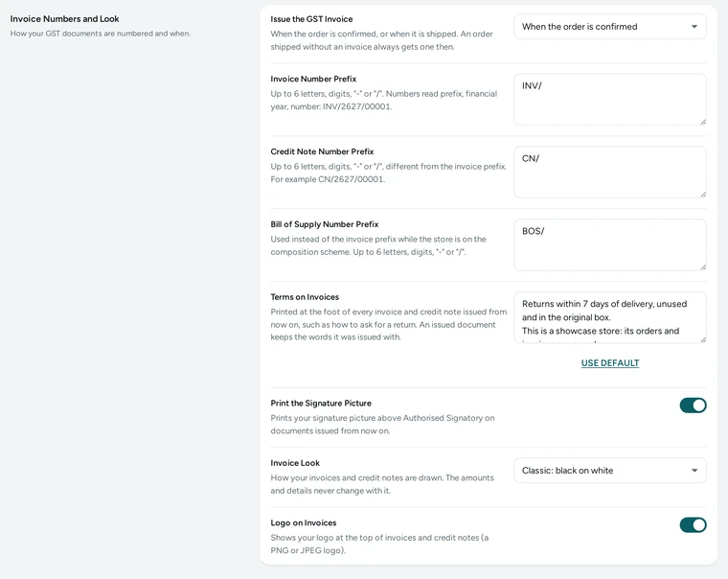Open the Issue the GST Invoice dropdown
Image resolution: width=728 pixels, height=579 pixels.
[x=610, y=27]
